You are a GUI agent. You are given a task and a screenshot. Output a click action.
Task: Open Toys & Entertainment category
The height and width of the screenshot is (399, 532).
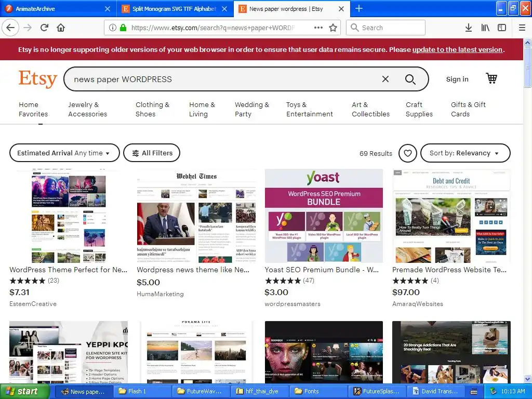click(x=310, y=109)
